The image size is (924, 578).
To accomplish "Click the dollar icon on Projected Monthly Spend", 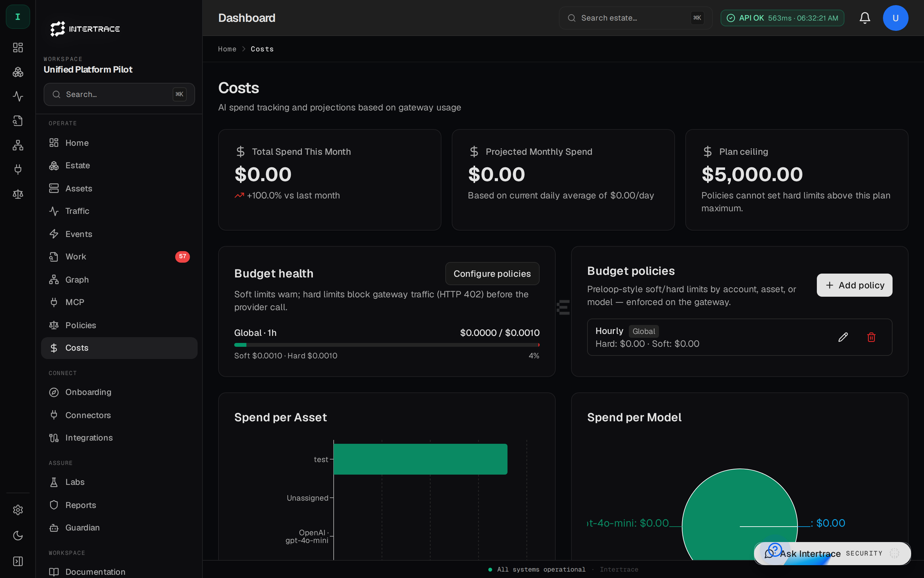I will 474,152.
